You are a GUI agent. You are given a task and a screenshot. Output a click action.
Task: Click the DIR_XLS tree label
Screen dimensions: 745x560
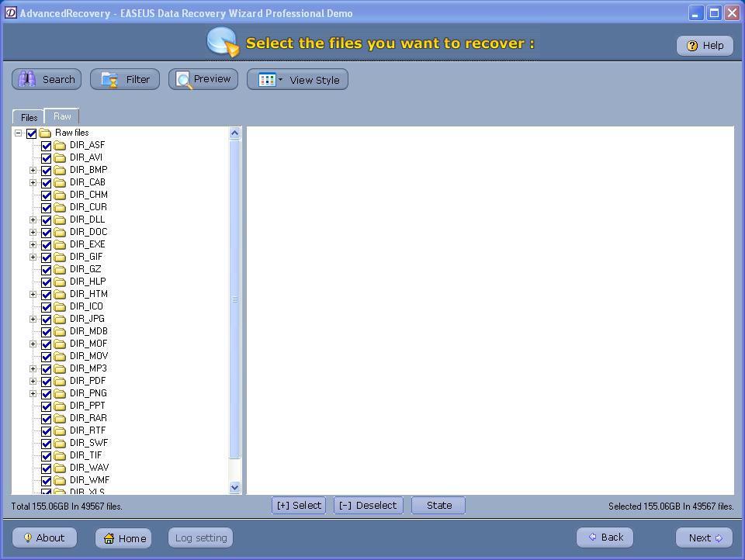click(x=88, y=492)
